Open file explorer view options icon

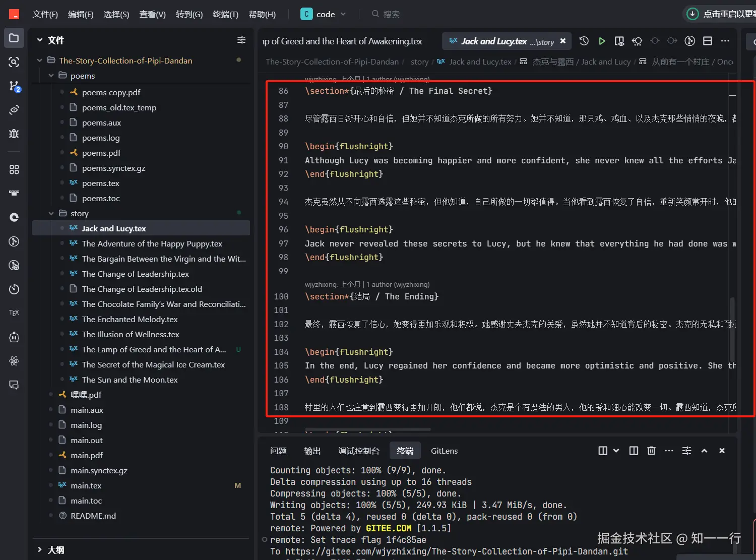(241, 40)
